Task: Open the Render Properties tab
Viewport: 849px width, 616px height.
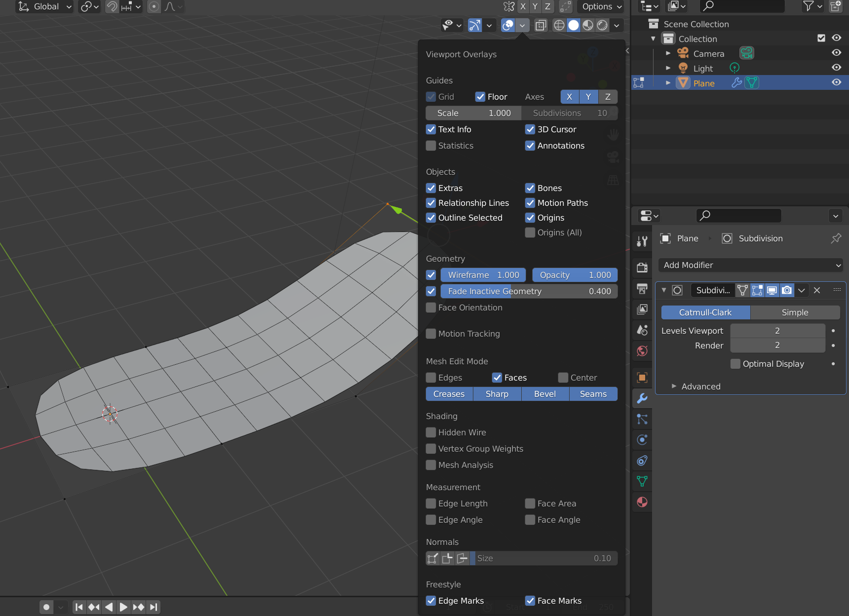Action: [642, 268]
